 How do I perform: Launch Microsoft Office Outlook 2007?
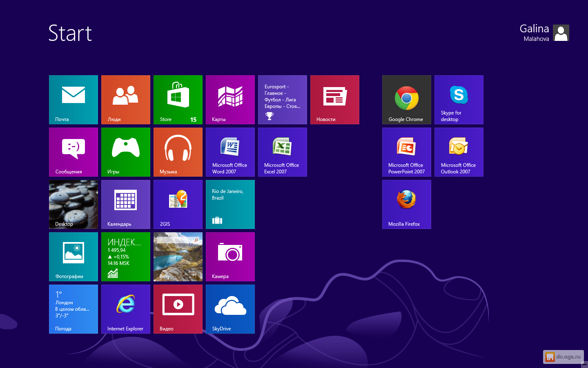[x=459, y=152]
